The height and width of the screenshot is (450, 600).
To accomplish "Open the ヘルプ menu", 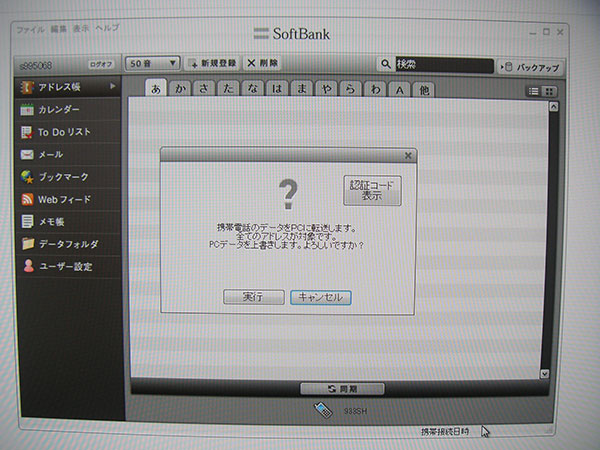I will click(x=108, y=28).
